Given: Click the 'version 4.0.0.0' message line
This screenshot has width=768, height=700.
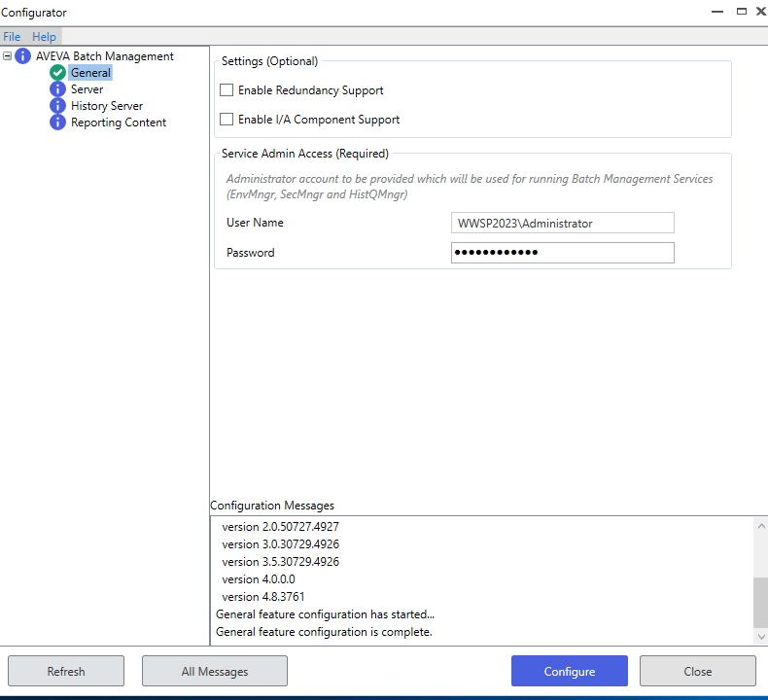Looking at the screenshot, I should click(259, 579).
